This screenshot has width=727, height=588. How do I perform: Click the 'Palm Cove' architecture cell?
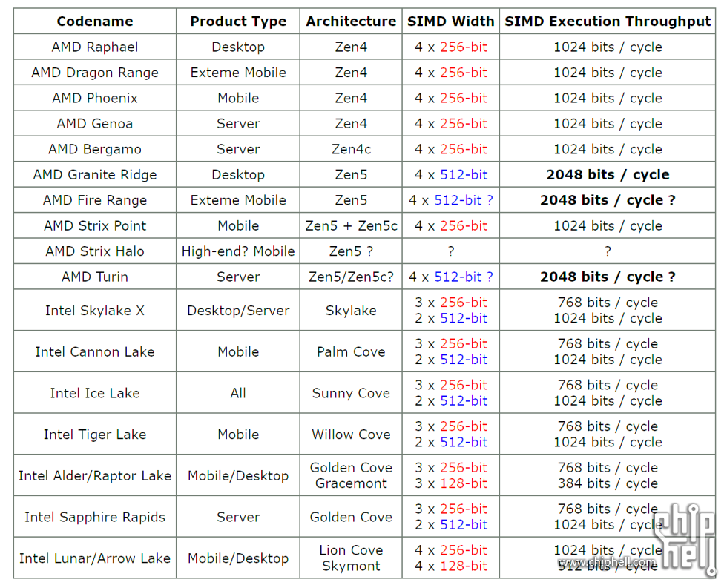point(351,351)
